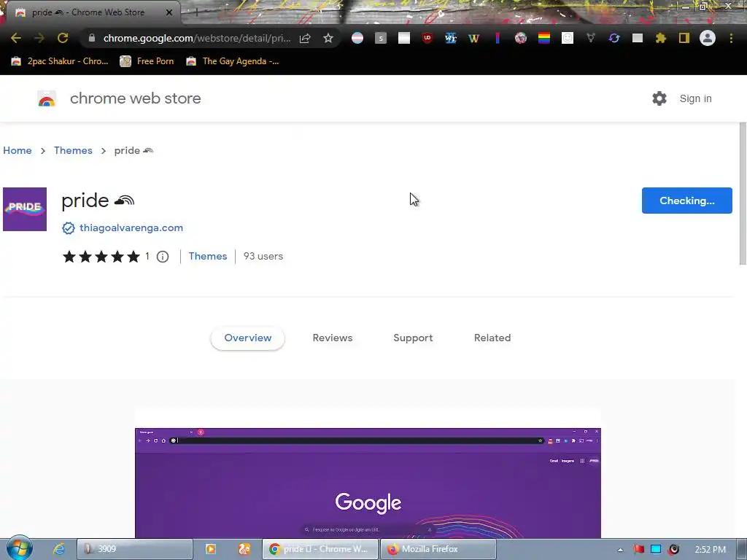The width and height of the screenshot is (747, 560).
Task: Click the five-star rating
Action: point(101,257)
